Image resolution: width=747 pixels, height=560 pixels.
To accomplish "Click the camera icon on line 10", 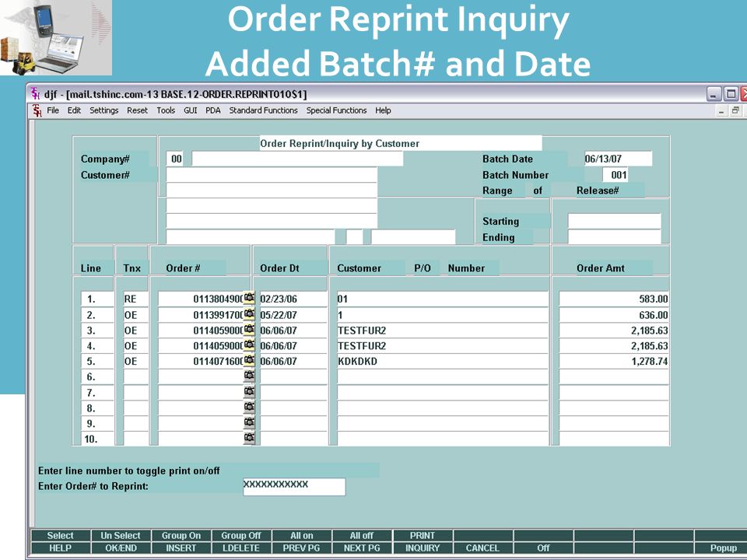I will pos(249,438).
